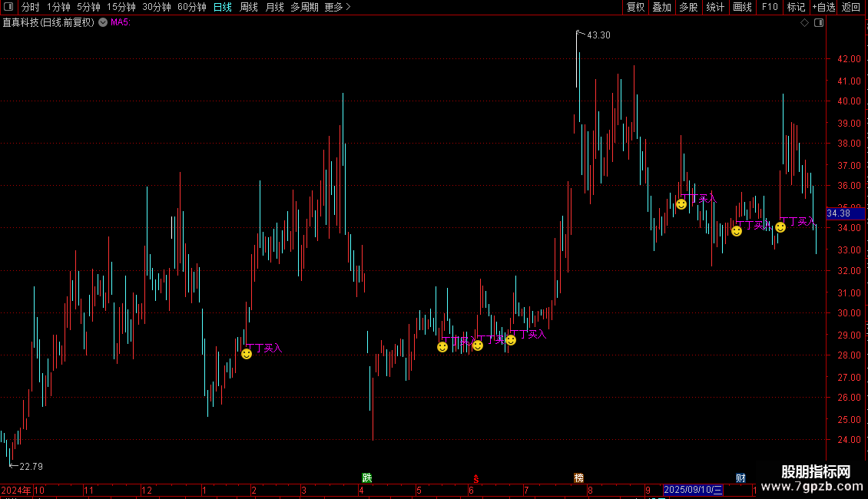Click the diamond icon near the chart corner

(x=805, y=23)
